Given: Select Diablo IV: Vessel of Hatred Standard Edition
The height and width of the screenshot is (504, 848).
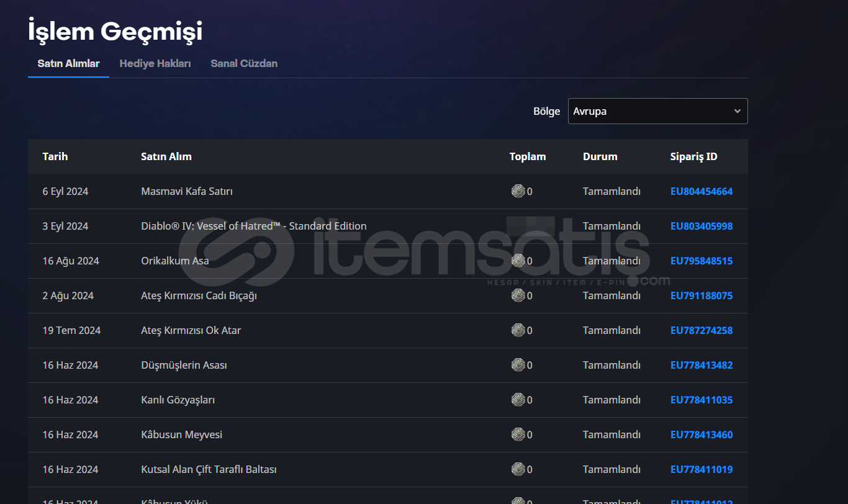Looking at the screenshot, I should 254,226.
